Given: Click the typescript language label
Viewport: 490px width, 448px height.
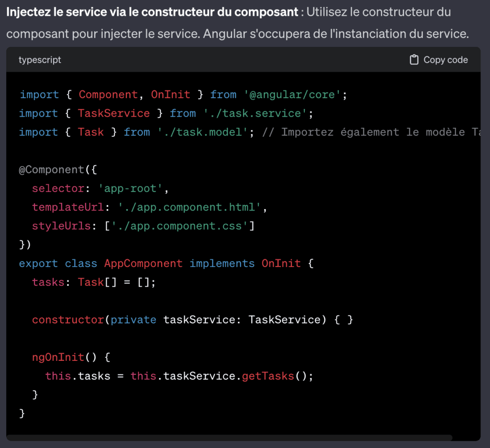Looking at the screenshot, I should click(x=40, y=60).
